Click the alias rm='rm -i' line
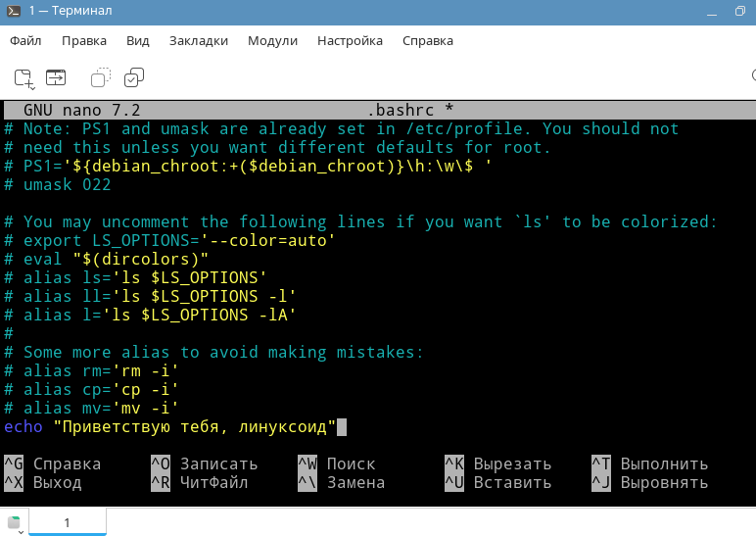Viewport: 756px width, 536px height. (x=91, y=370)
